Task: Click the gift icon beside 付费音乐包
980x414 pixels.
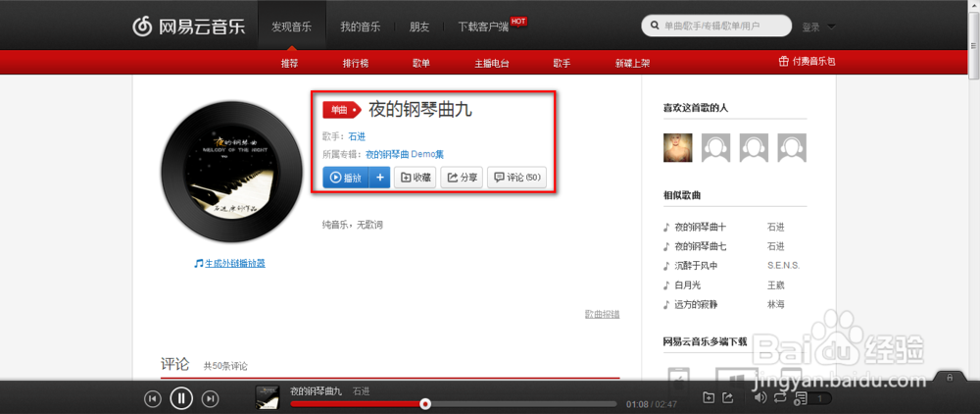Action: point(784,61)
